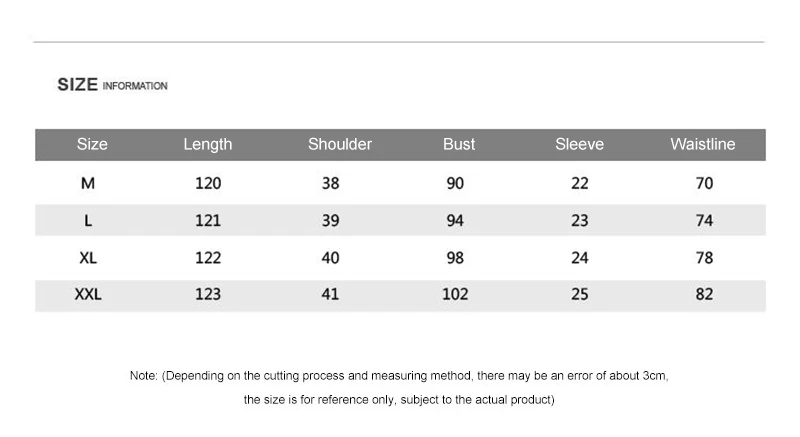Click the SIZE heading text

78,85
